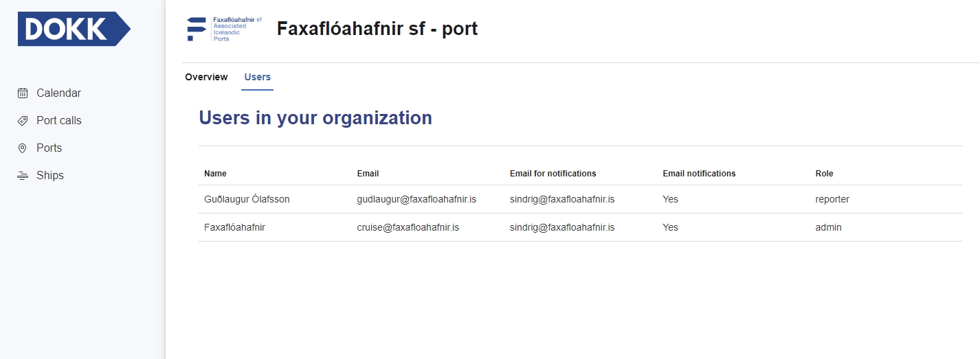Go to Port calls

click(58, 121)
